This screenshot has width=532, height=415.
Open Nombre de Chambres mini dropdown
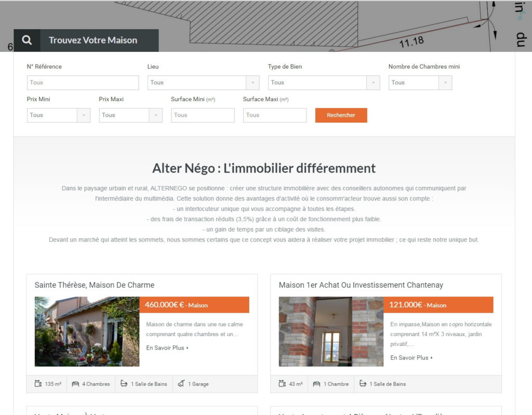coord(420,83)
